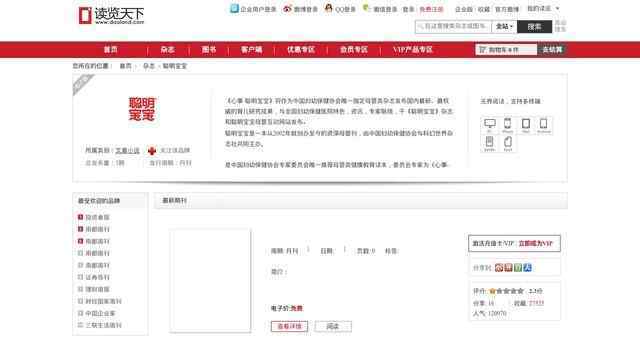Log in via the Weibo icon
Viewport: 640px width, 360px height.
[287, 9]
